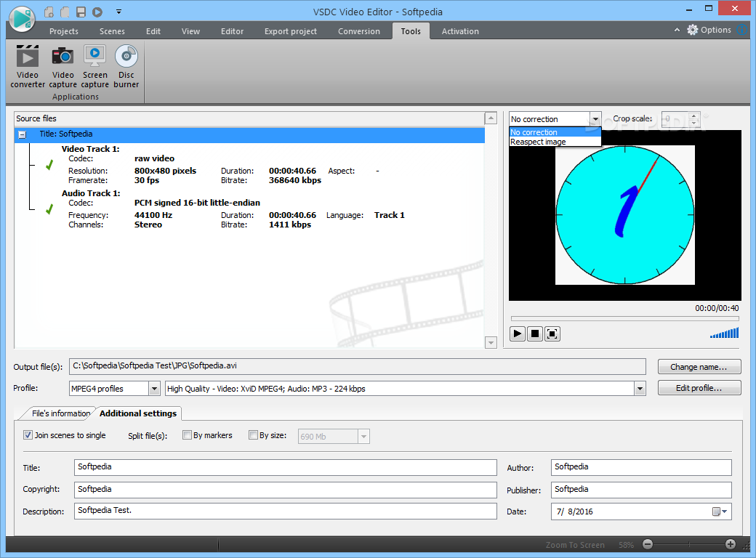The image size is (756, 558).
Task: Open the Scenes tab
Action: point(112,31)
